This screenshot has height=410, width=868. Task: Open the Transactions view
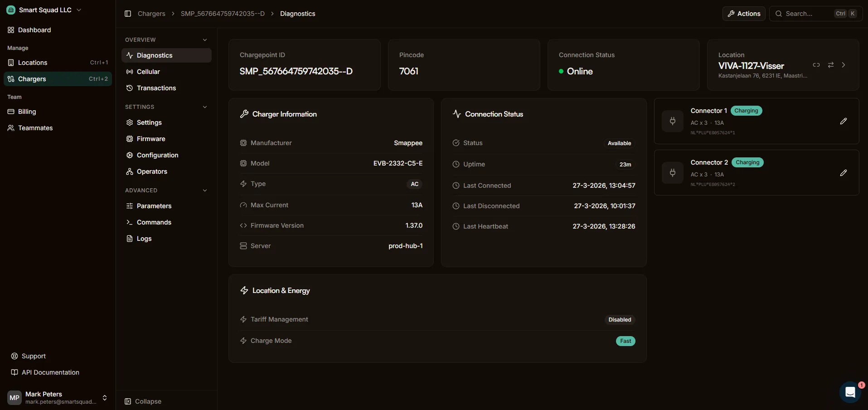[x=155, y=88]
